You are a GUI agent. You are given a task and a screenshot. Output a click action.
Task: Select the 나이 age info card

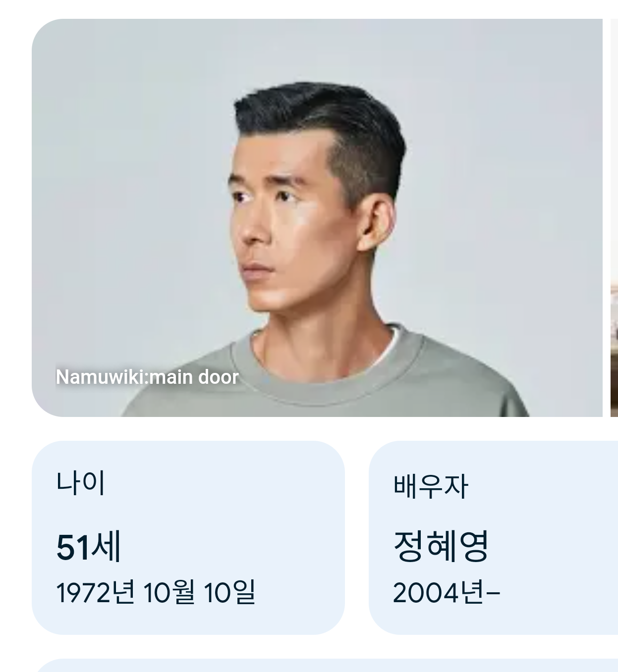tap(188, 537)
